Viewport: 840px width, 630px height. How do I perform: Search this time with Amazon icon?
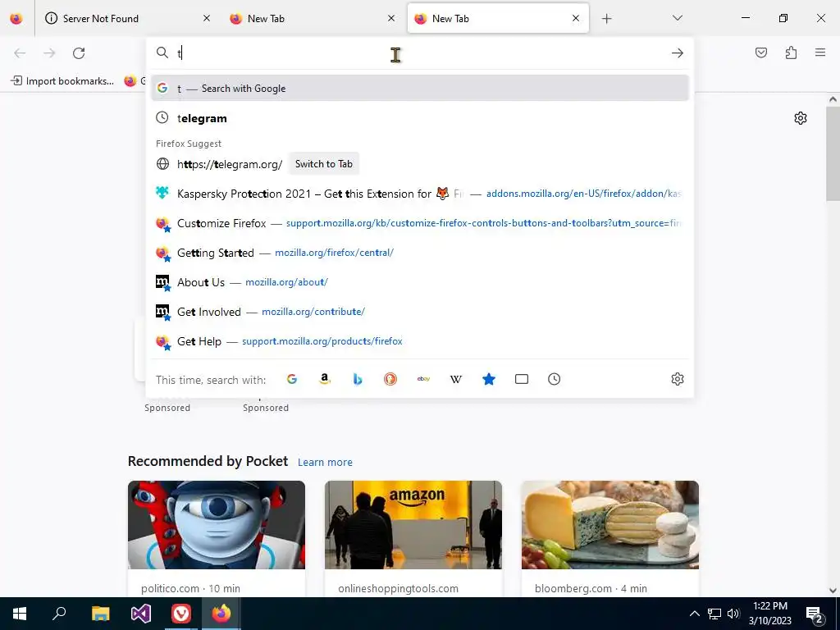[x=325, y=379]
